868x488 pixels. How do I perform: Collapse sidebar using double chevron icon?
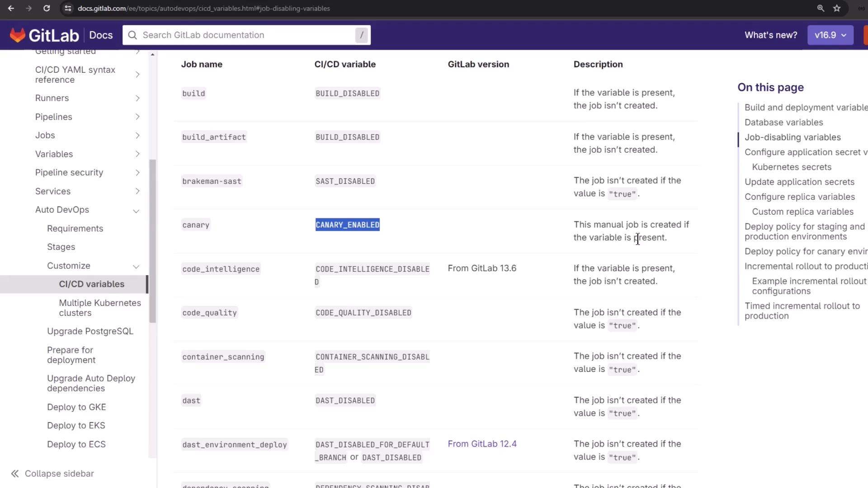pyautogui.click(x=15, y=474)
